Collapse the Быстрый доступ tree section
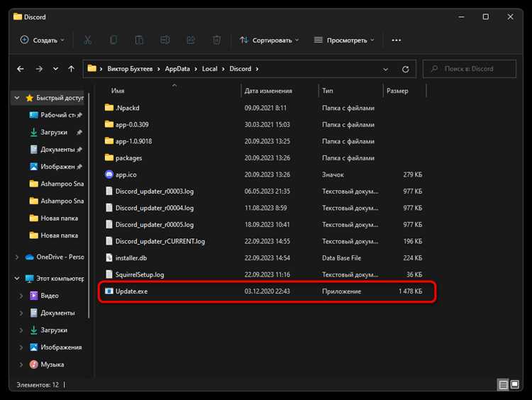532x400 pixels. (x=17, y=98)
